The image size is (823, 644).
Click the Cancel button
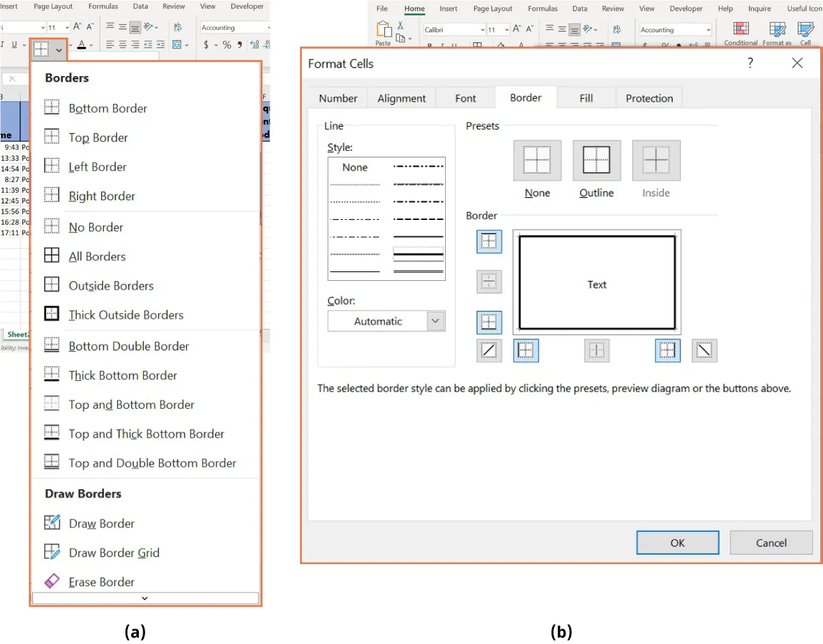[771, 543]
